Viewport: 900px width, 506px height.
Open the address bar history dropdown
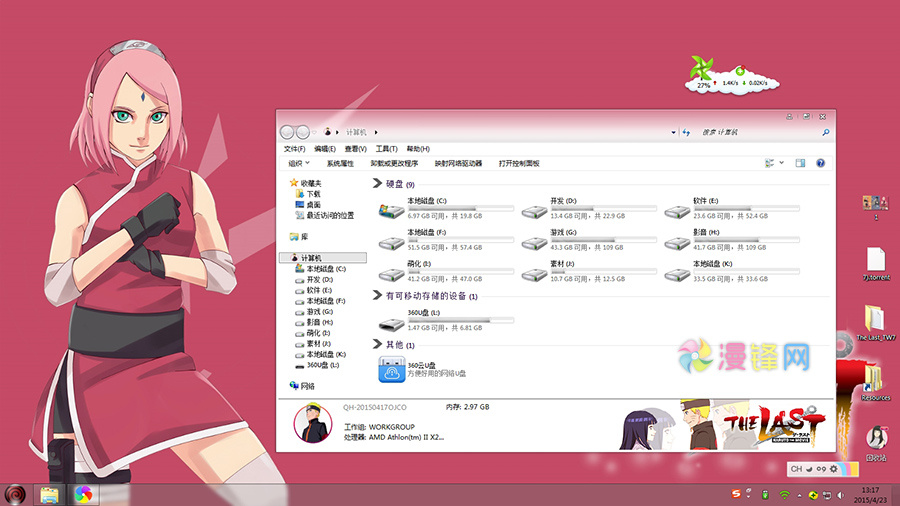[673, 133]
